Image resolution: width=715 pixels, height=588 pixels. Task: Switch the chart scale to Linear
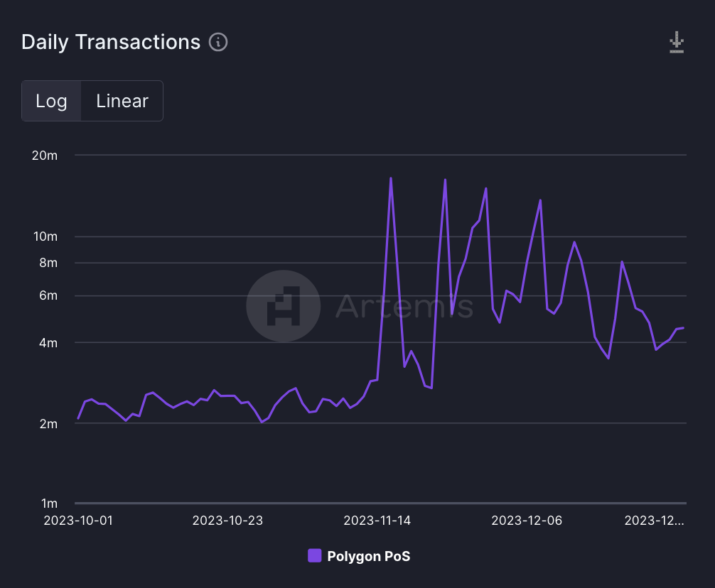pyautogui.click(x=122, y=101)
